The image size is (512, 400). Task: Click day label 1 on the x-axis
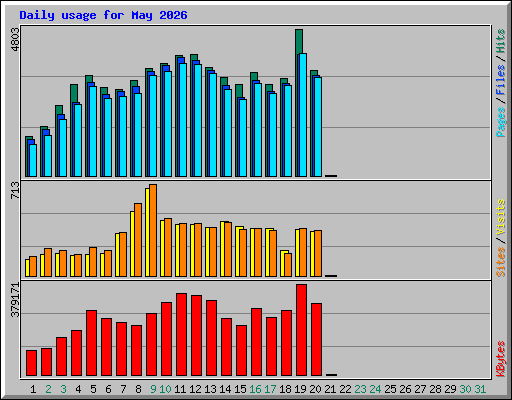coord(33,389)
